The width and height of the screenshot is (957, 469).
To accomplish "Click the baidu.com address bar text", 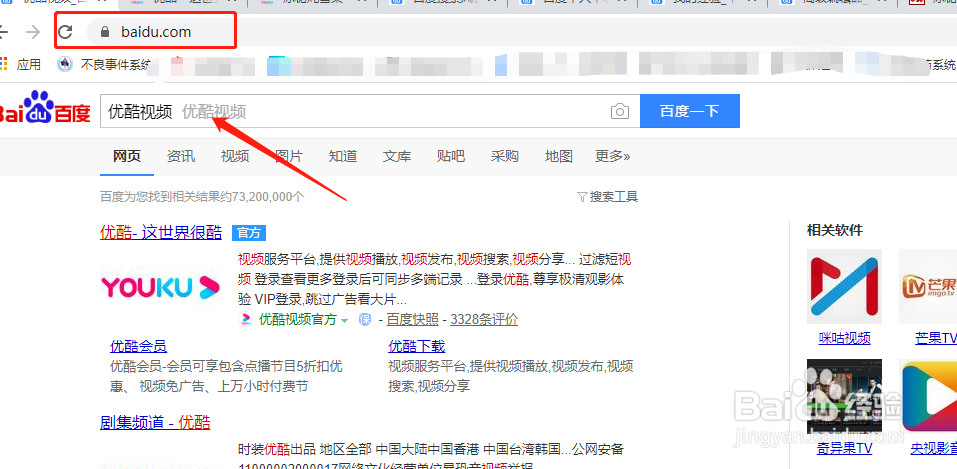I will coord(156,32).
